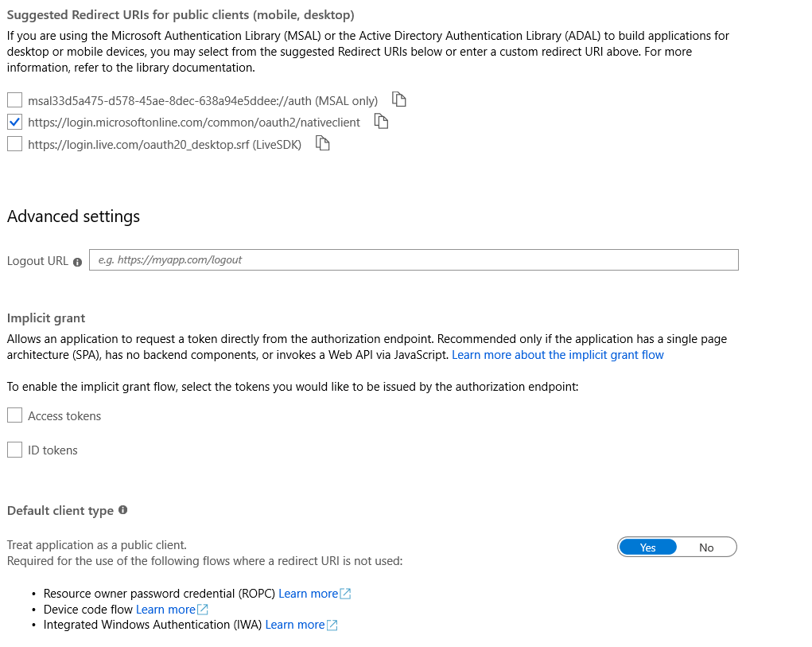Enable Access tokens for implicit grant
812x647 pixels.
14,415
